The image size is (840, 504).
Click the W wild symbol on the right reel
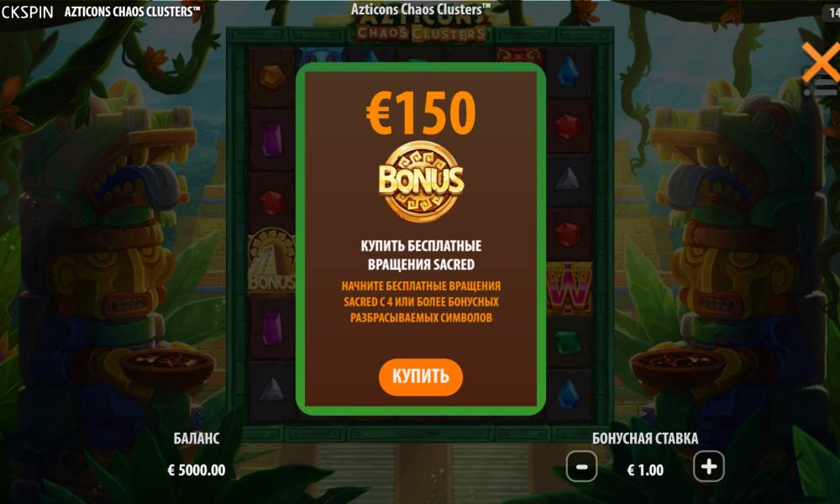tap(569, 289)
